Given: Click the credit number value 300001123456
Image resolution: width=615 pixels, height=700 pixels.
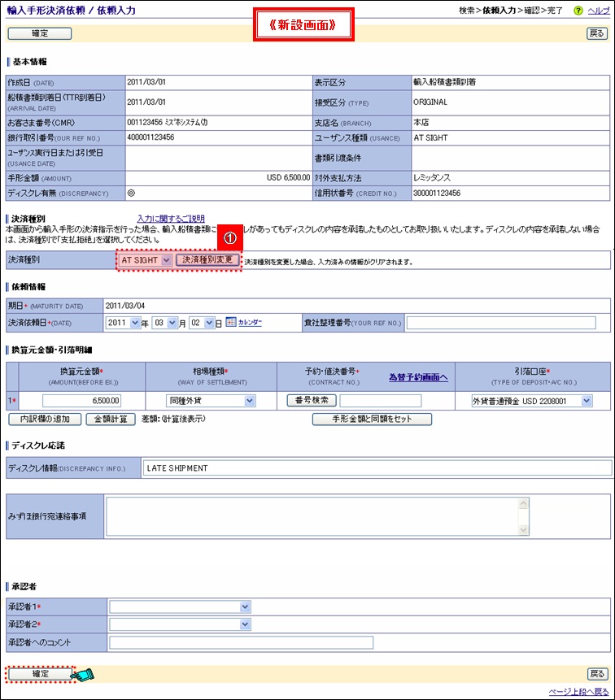Looking at the screenshot, I should 437,193.
